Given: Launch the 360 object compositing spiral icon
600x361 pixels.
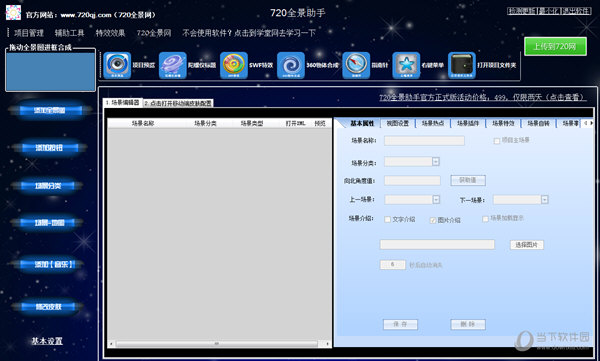Looking at the screenshot, I should coord(291,65).
